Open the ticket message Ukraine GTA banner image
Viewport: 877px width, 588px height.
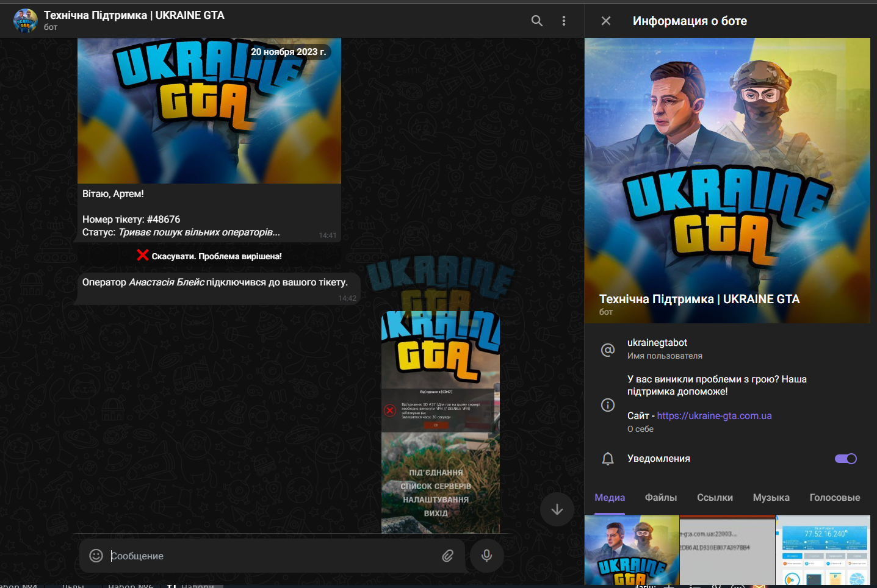[x=209, y=110]
